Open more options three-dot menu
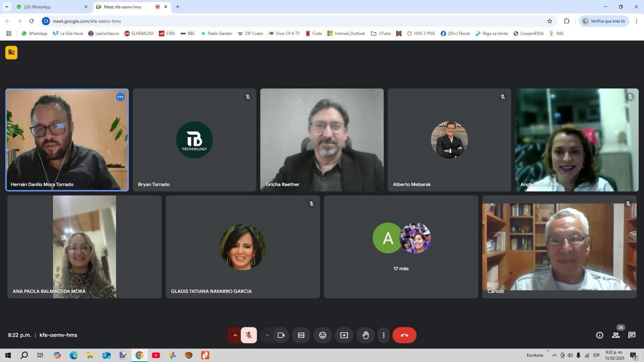The width and height of the screenshot is (644, 362). [384, 335]
